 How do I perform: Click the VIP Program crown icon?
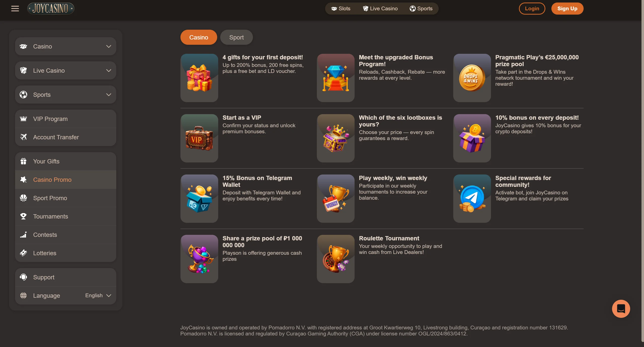[23, 119]
